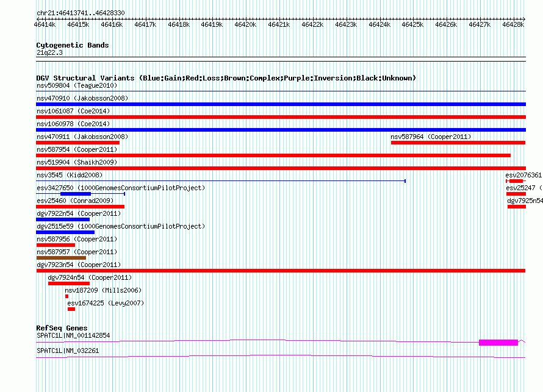Open the esv2076361 variant label
Viewport: 543px width, 392px height.
(x=523, y=175)
